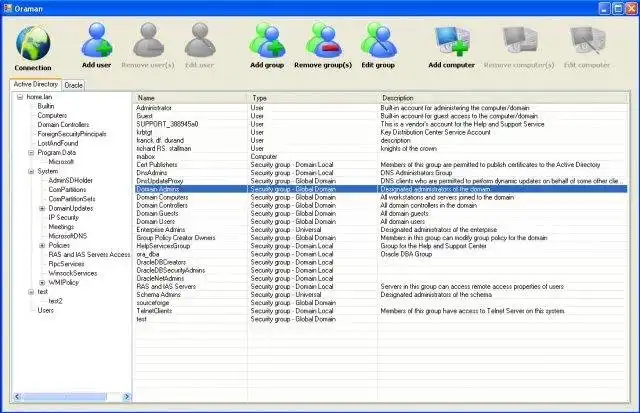Screen dimensions: 640x413
Task: Click the Add user icon
Action: click(96, 40)
